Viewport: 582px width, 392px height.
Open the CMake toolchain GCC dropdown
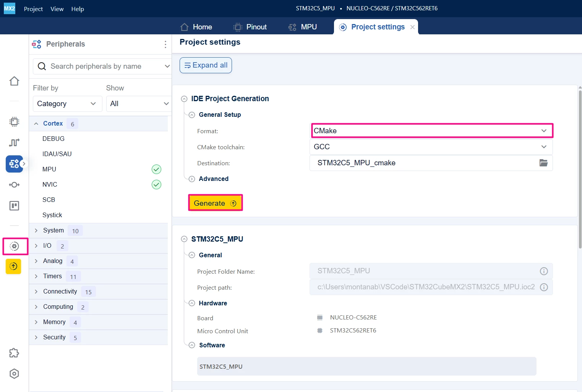click(x=431, y=147)
